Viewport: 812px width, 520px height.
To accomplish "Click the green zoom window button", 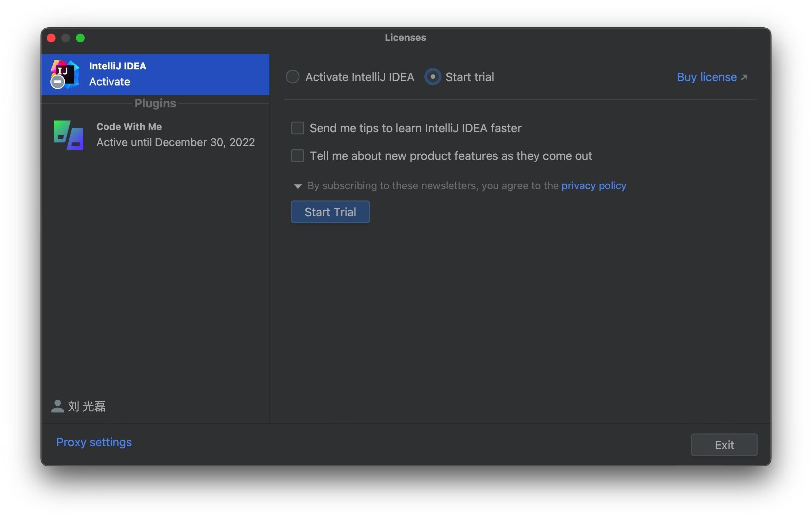I will [80, 38].
